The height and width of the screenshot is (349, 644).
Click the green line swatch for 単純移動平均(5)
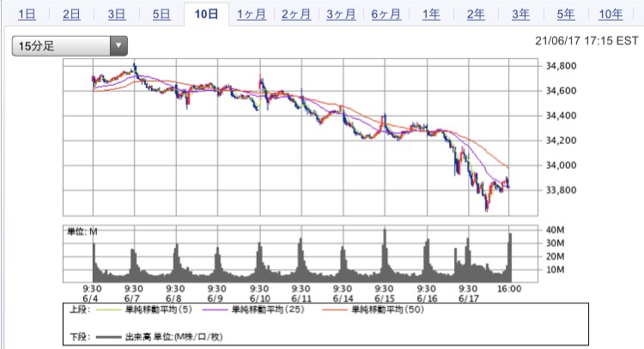pos(109,310)
